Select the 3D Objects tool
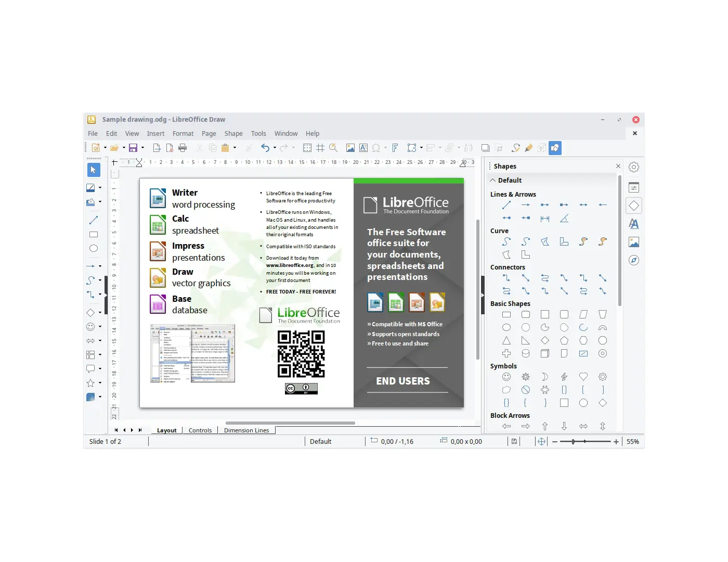728x562 pixels. (x=90, y=397)
